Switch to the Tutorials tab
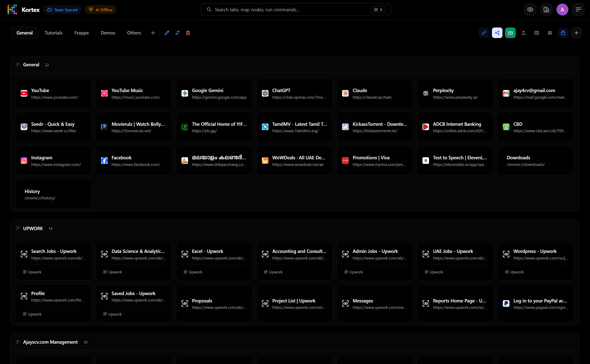This screenshot has height=364, width=590. coord(53,33)
